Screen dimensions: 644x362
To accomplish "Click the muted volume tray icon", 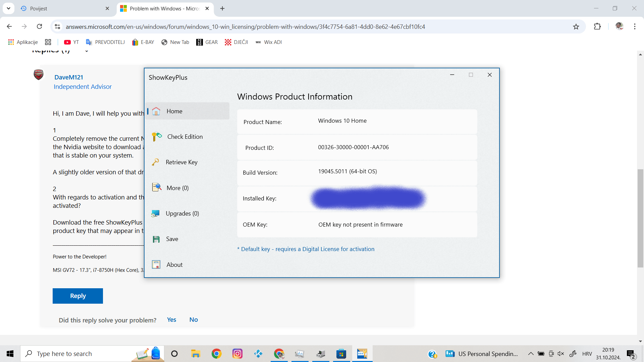I will [561, 354].
